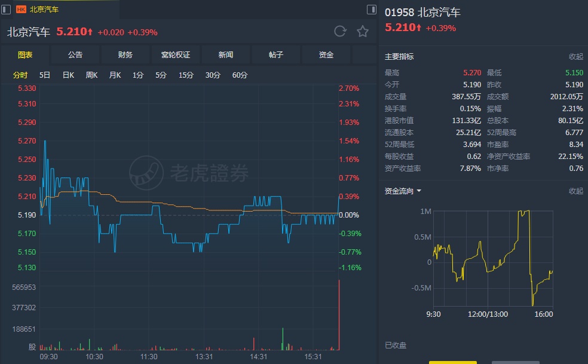Click the 净资产收益率 value 22.15%
588x364 pixels.
coord(571,157)
